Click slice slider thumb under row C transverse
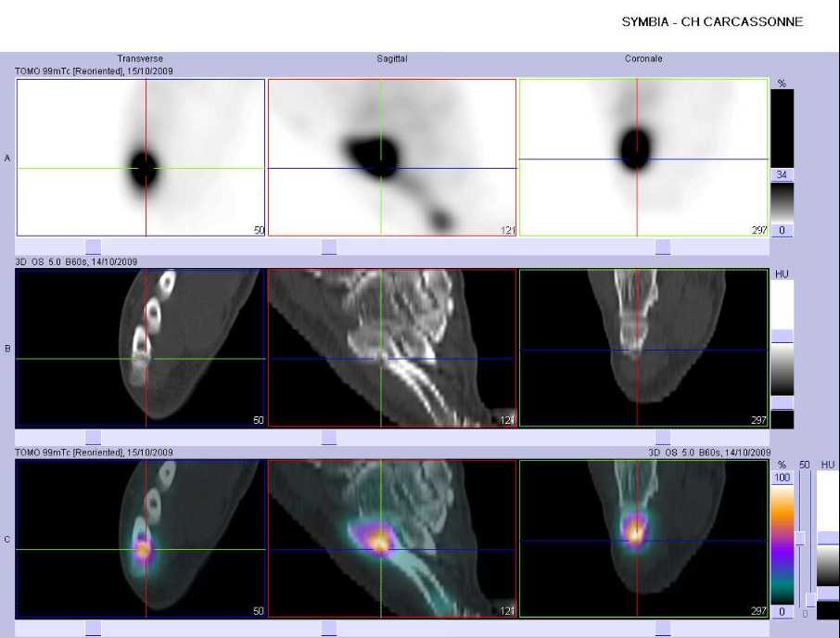The image size is (840, 638). tap(94, 629)
